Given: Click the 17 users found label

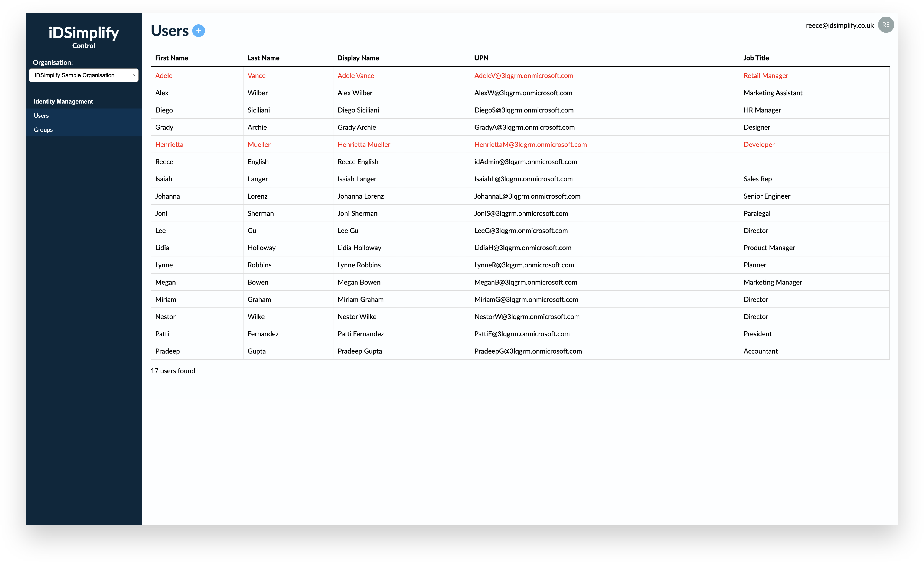Looking at the screenshot, I should tap(173, 371).
